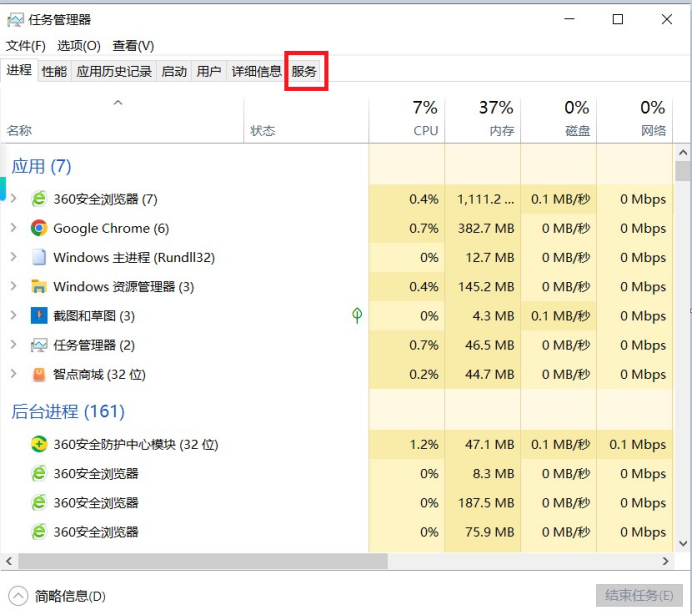Click the 智点商城 (32 位) icon
This screenshot has height=615, width=692.
[x=39, y=374]
